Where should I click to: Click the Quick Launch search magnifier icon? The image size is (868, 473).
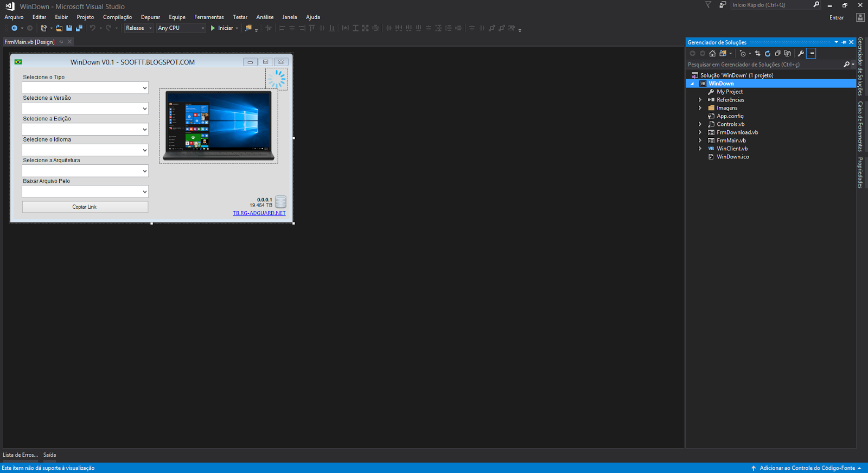click(816, 5)
